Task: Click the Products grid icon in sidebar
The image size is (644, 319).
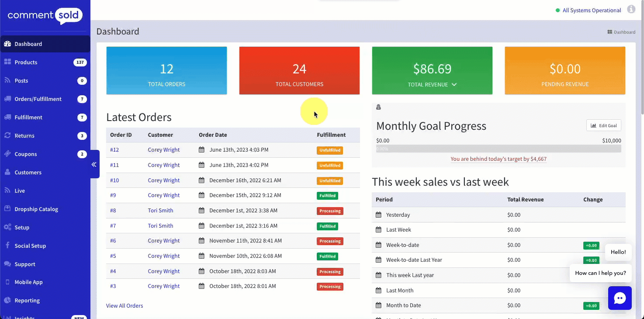Action: (7, 62)
